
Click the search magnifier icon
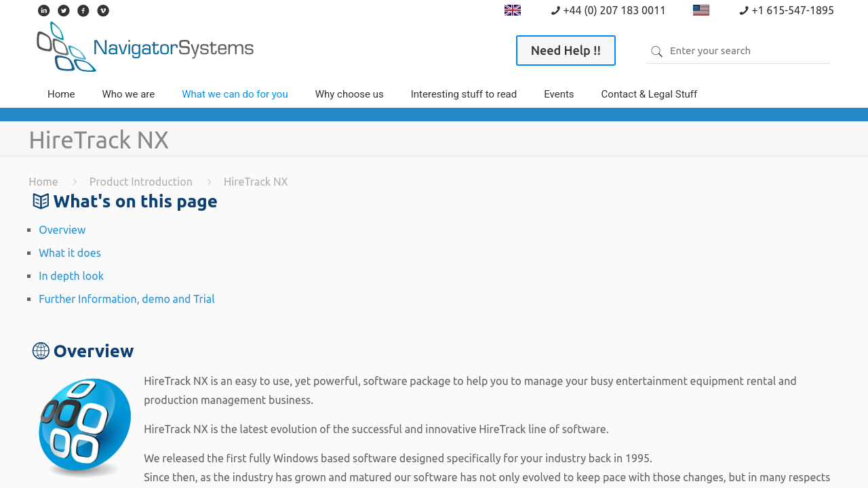656,52
